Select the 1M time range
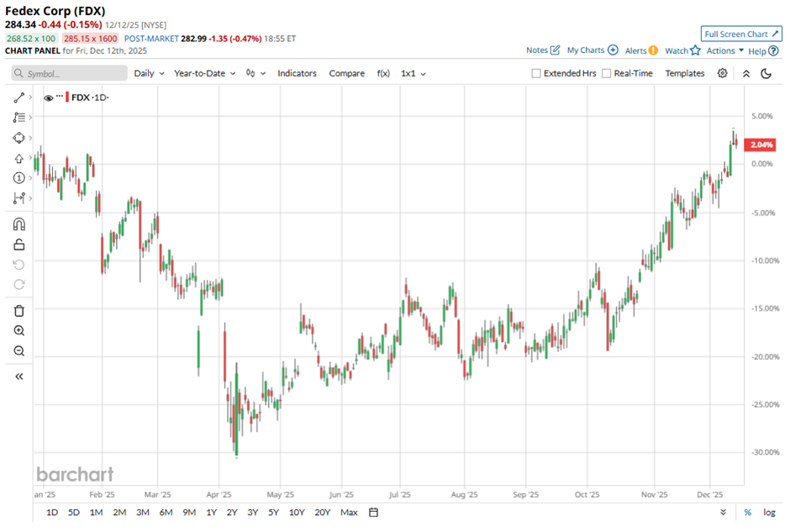This screenshot has height=532, width=790. [x=97, y=513]
